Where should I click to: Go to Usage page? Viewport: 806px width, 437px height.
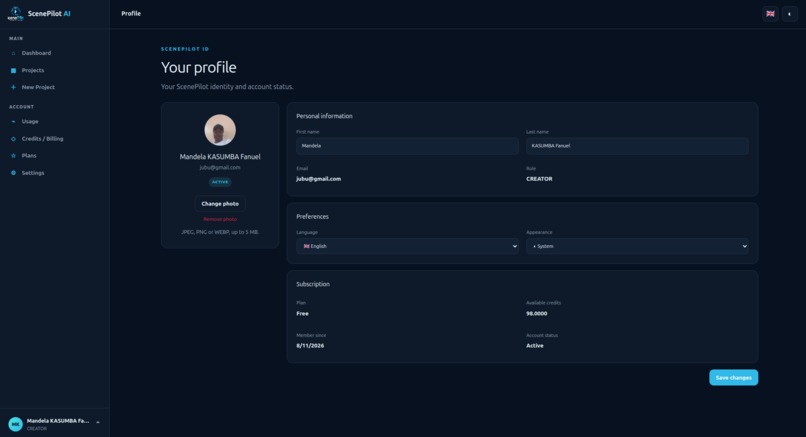pyautogui.click(x=54, y=122)
